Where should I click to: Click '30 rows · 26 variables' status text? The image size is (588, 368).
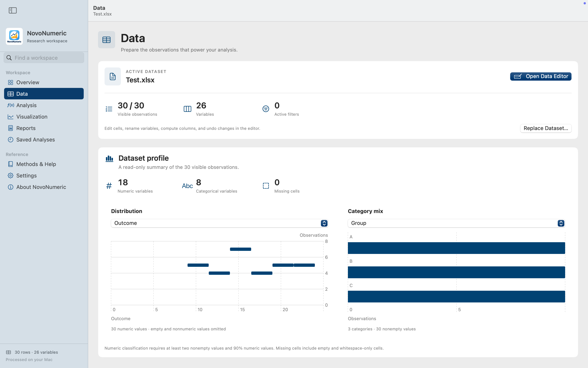tap(36, 352)
